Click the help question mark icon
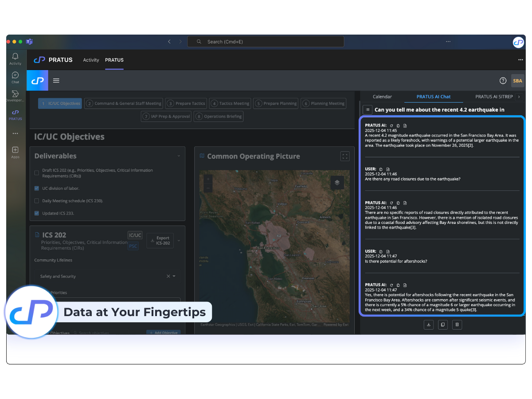The image size is (532, 399). click(503, 81)
